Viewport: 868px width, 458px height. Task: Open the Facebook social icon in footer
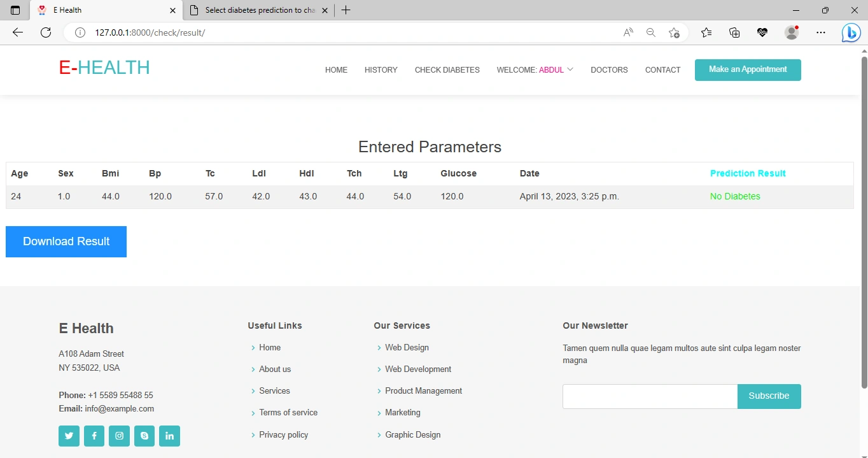pyautogui.click(x=94, y=436)
